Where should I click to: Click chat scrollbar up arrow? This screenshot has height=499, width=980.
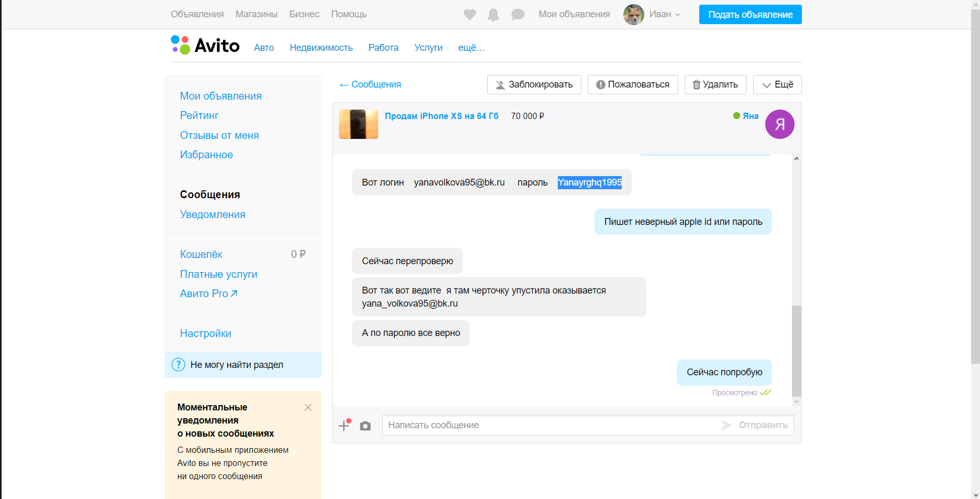[797, 158]
